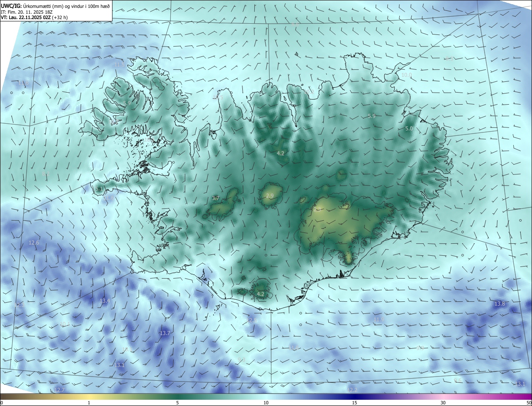Click the 13.4 value southwest of Reykjanes
The width and height of the screenshot is (532, 406).
pos(105,301)
